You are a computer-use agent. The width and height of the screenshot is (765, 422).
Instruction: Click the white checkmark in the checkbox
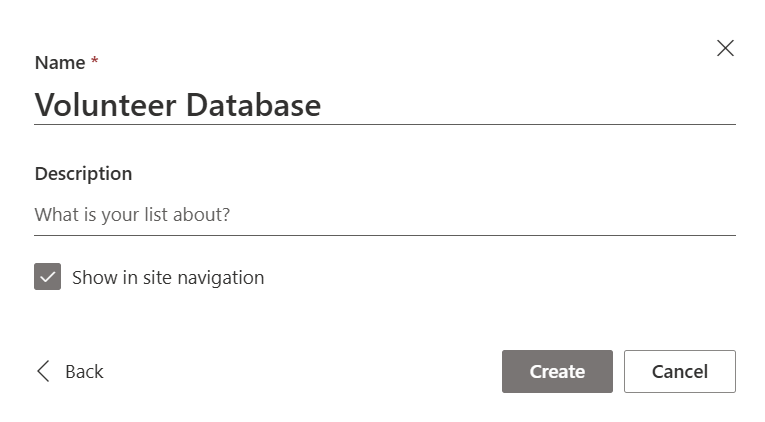tap(48, 277)
